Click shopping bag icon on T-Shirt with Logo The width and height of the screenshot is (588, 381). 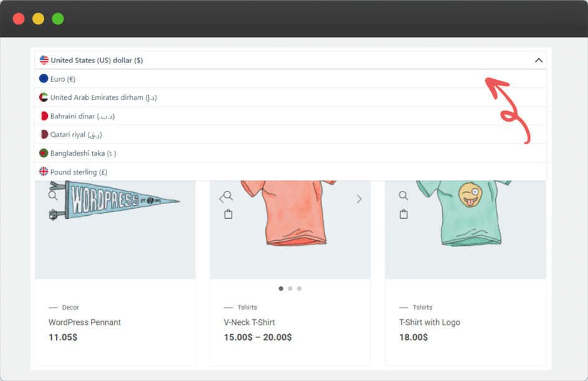pyautogui.click(x=404, y=215)
